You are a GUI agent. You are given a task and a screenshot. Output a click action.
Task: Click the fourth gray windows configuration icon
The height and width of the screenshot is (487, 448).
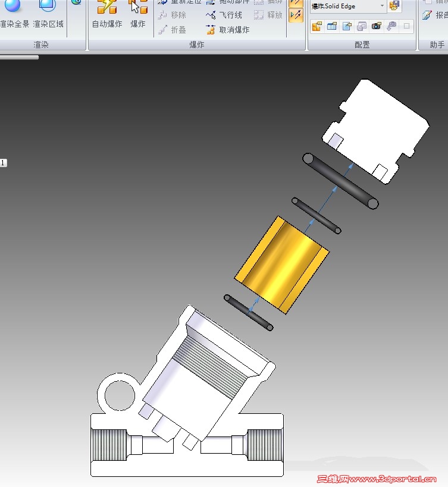pos(362,26)
